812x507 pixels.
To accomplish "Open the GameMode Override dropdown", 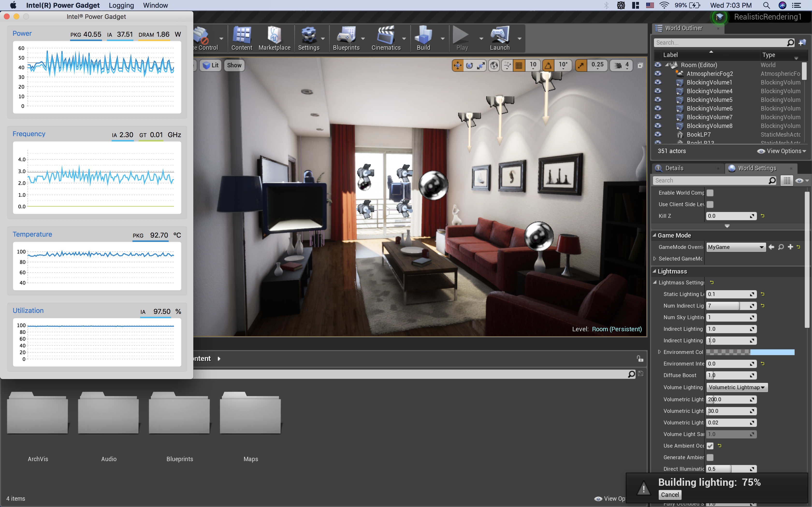I will [x=735, y=247].
